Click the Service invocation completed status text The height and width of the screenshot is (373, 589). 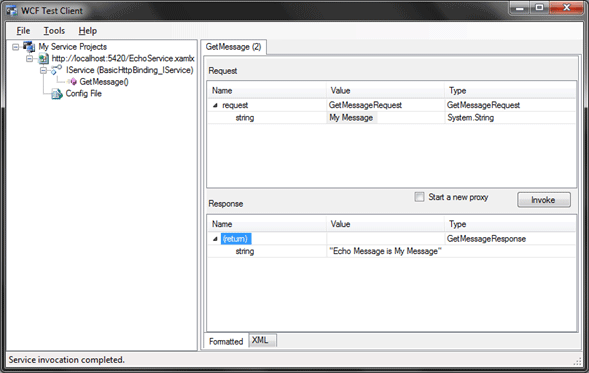(x=66, y=360)
